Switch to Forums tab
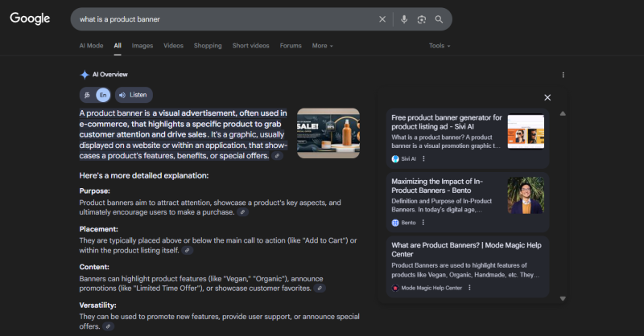Image resolution: width=644 pixels, height=336 pixels. point(291,46)
